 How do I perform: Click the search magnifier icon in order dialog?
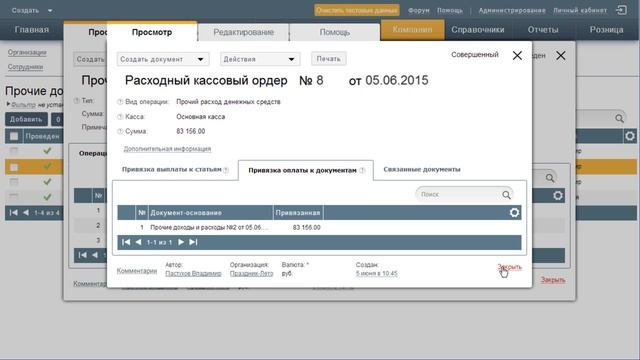coord(506,195)
